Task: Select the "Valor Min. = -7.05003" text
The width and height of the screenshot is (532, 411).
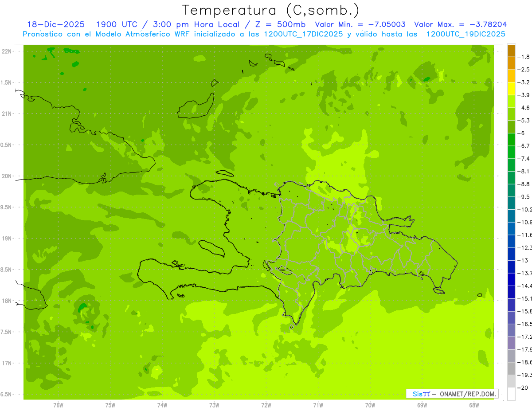Action: click(360, 24)
